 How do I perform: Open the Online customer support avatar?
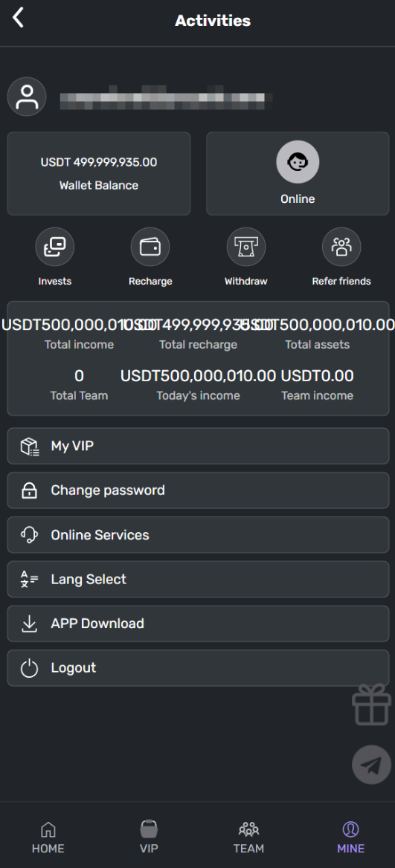click(x=298, y=162)
